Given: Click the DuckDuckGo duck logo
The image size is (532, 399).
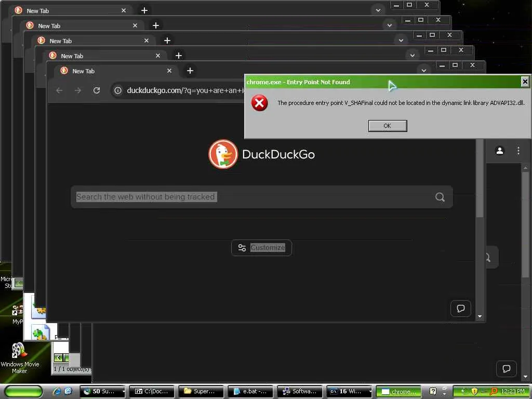Looking at the screenshot, I should (x=223, y=154).
